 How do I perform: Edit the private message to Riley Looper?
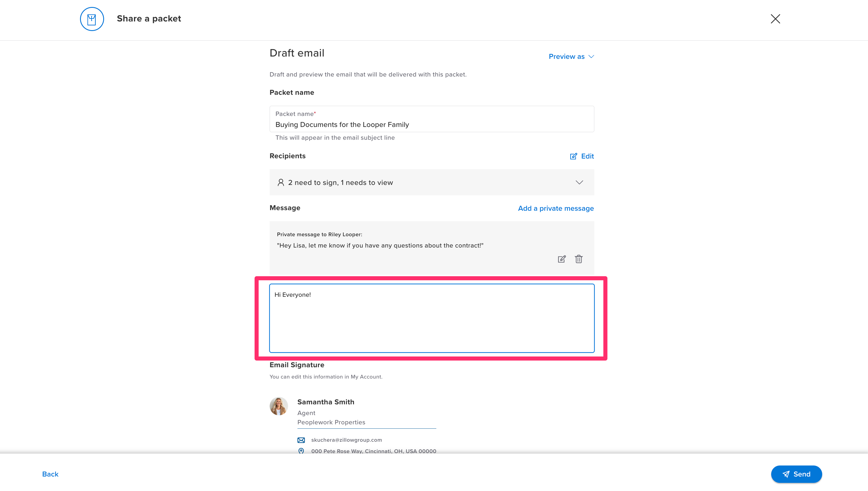(x=562, y=259)
